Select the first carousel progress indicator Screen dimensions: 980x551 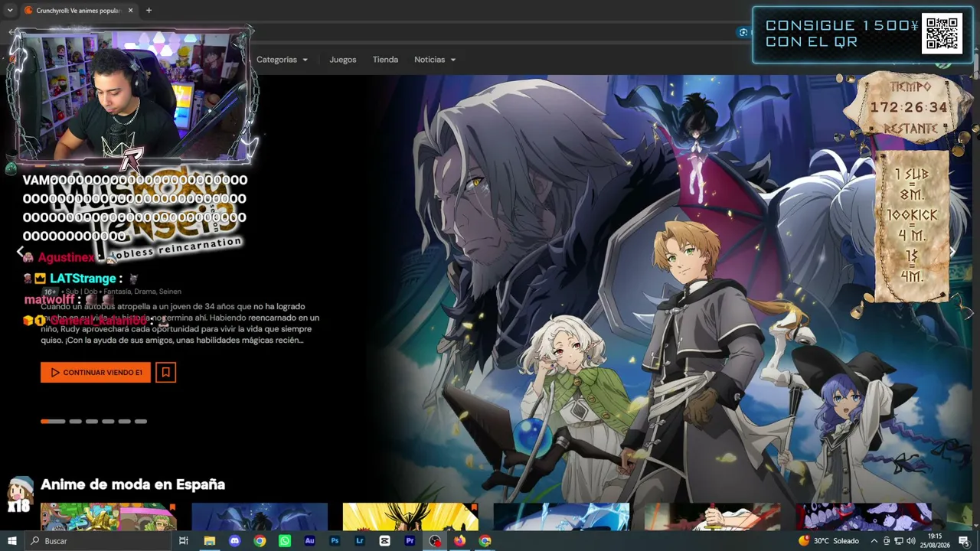pos(53,421)
